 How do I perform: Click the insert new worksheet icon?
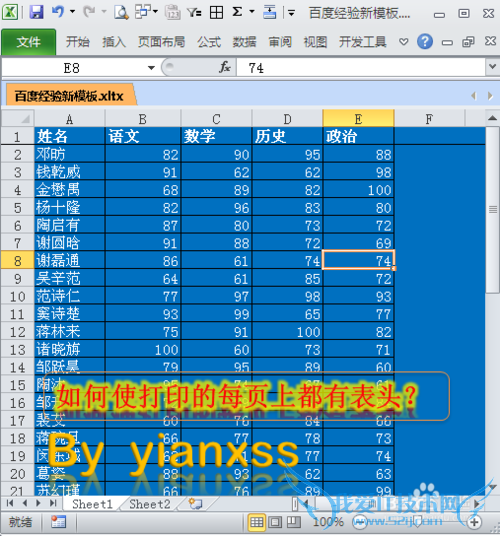pos(196,503)
